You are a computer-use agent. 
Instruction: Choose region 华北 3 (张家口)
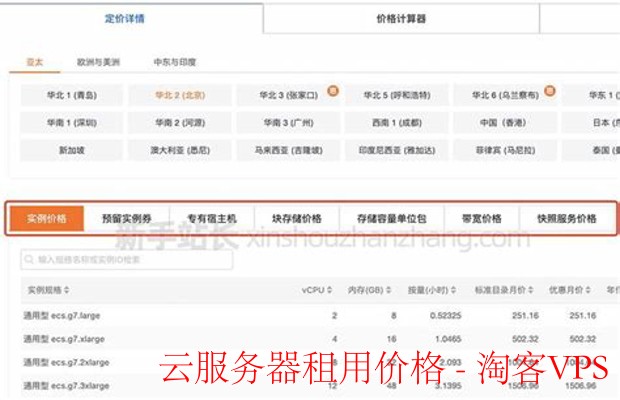[x=289, y=95]
